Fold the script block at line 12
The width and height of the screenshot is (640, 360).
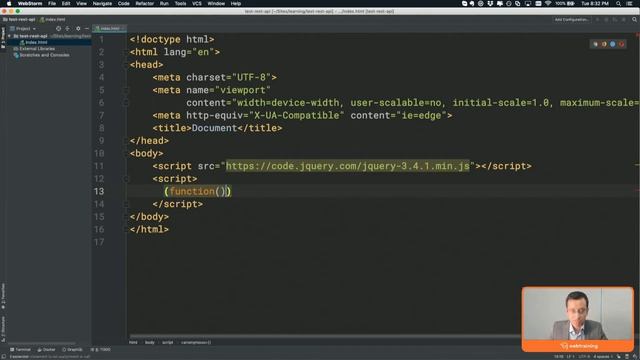coord(126,179)
